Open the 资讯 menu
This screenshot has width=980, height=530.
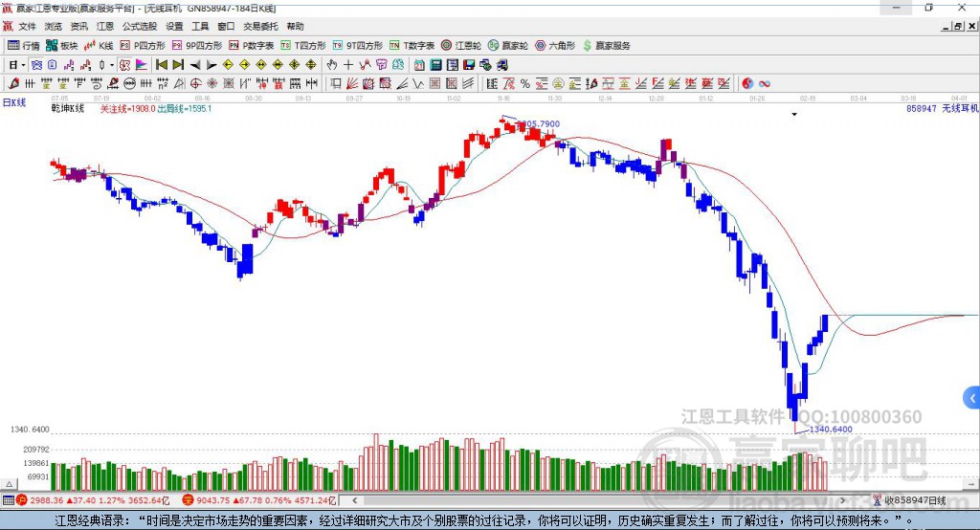click(x=78, y=26)
